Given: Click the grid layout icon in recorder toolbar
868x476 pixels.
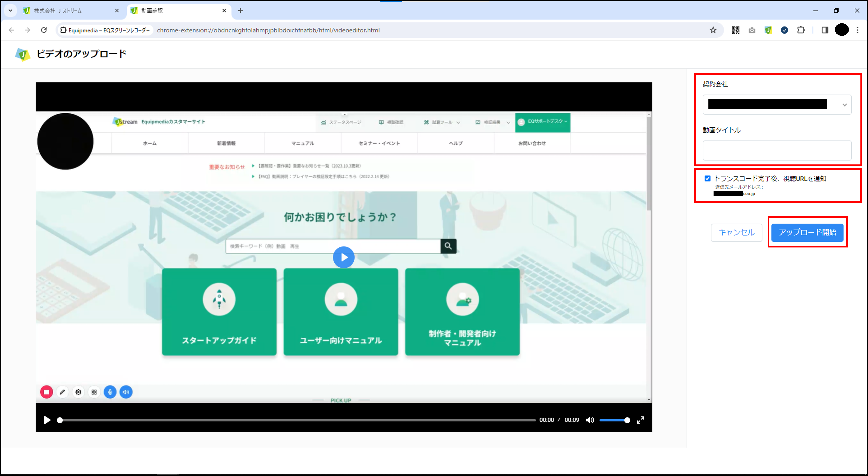Looking at the screenshot, I should (x=94, y=392).
